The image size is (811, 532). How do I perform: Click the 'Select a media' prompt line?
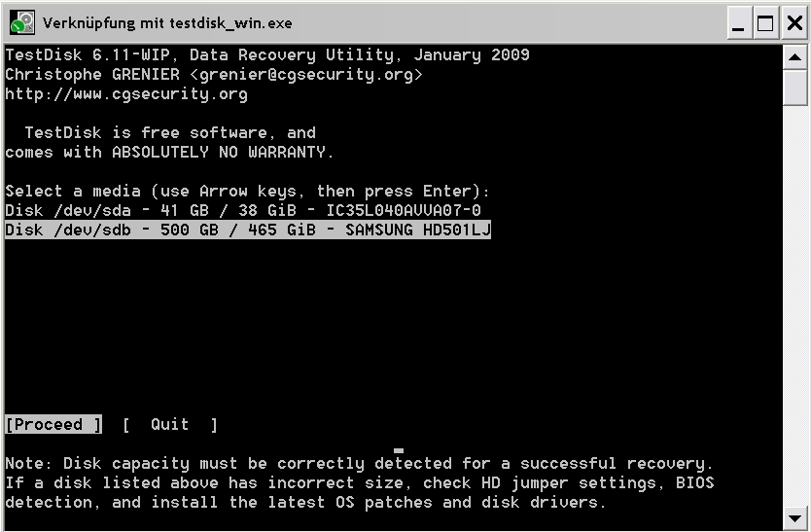(x=247, y=191)
